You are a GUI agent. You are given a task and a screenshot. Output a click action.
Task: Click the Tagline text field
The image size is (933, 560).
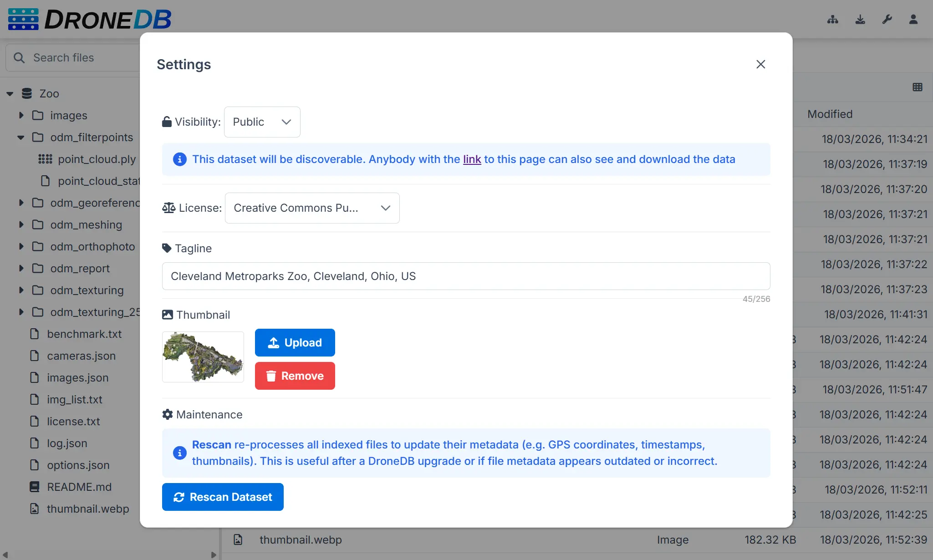[465, 276]
